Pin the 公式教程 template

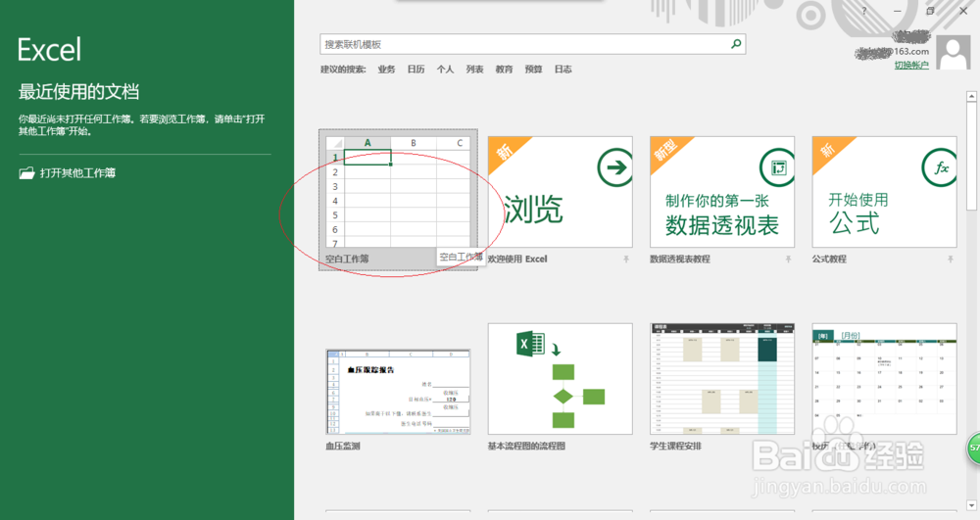[950, 260]
